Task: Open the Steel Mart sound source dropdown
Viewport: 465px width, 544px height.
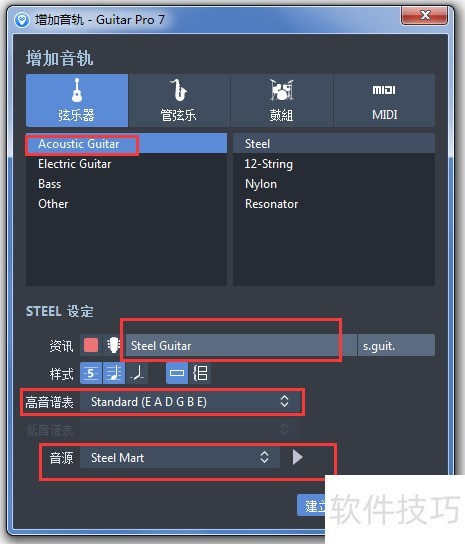Action: [180, 458]
